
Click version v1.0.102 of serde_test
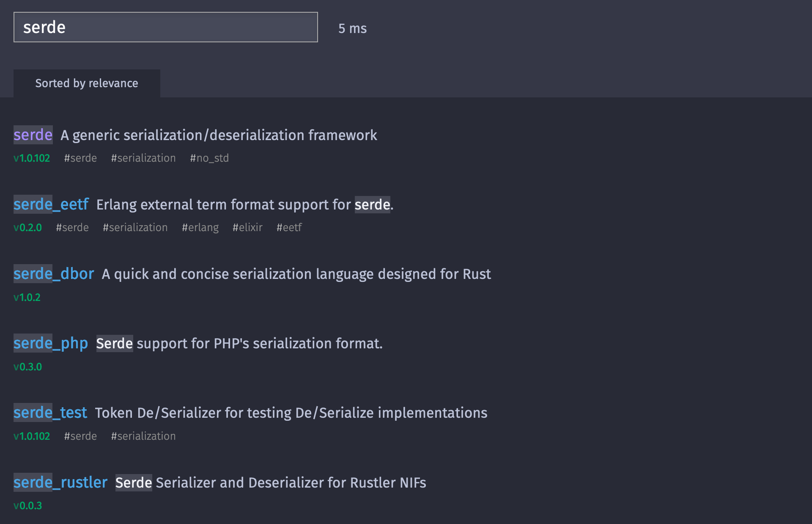click(32, 436)
